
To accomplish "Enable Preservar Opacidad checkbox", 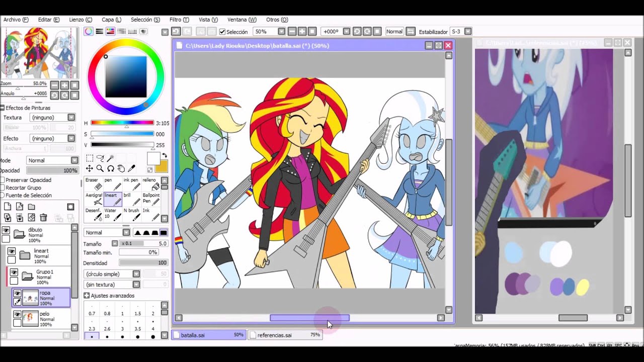I will click(x=3, y=180).
